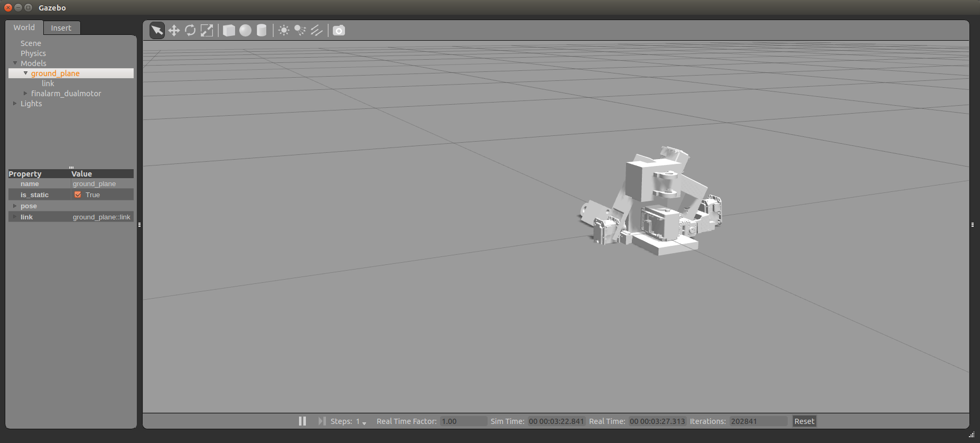Click the robot arm model in viewport
The width and height of the screenshot is (980, 443).
[x=651, y=202]
